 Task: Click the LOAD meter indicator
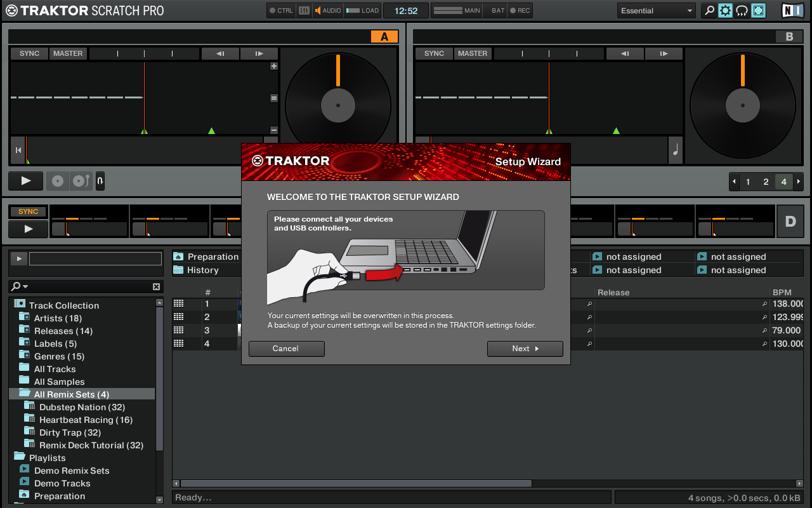pos(362,10)
